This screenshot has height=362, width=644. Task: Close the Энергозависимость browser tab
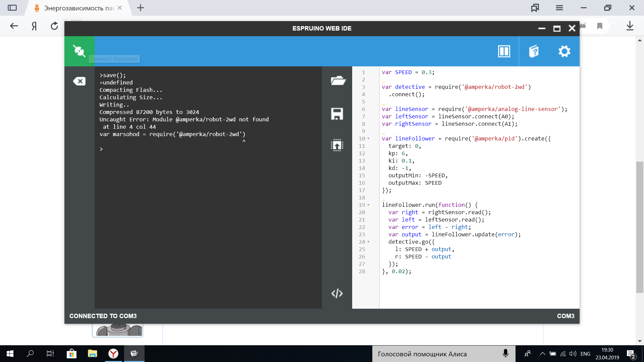[x=120, y=8]
